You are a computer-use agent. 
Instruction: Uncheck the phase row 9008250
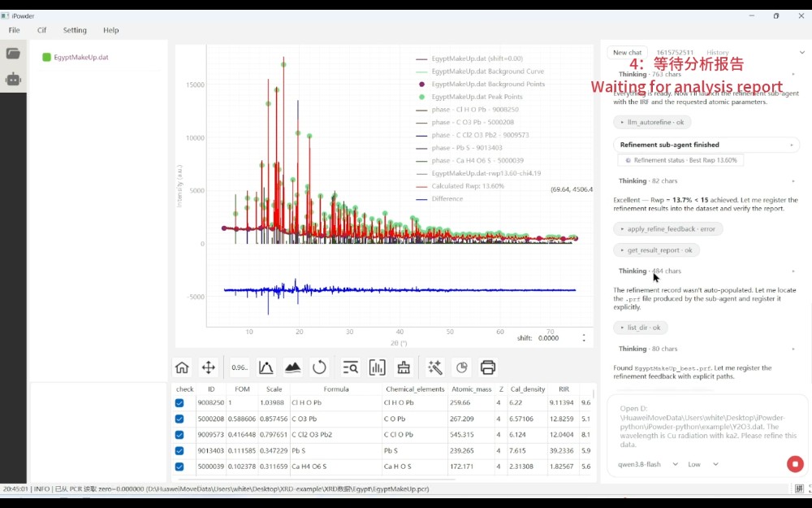179,403
